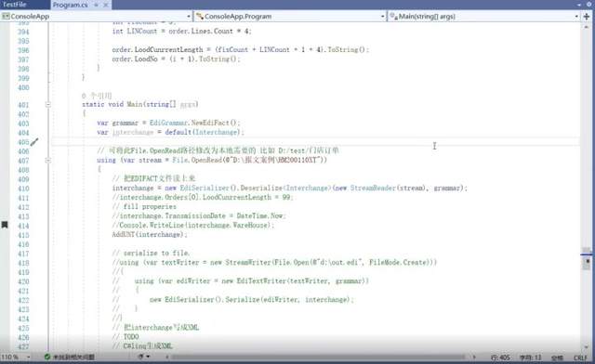Click the horizontal scrollbar track
Image resolution: width=595 pixels, height=364 pixels.
click(318, 357)
